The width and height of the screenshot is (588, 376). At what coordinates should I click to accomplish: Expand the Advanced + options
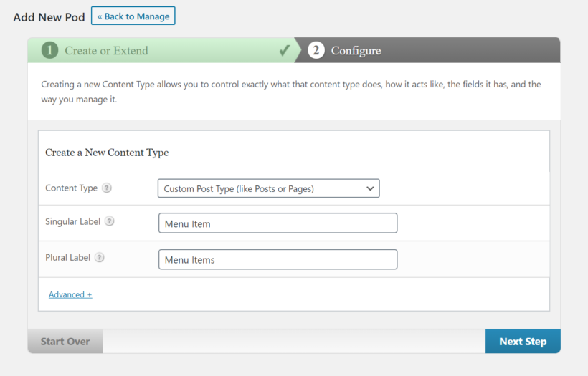coord(70,295)
